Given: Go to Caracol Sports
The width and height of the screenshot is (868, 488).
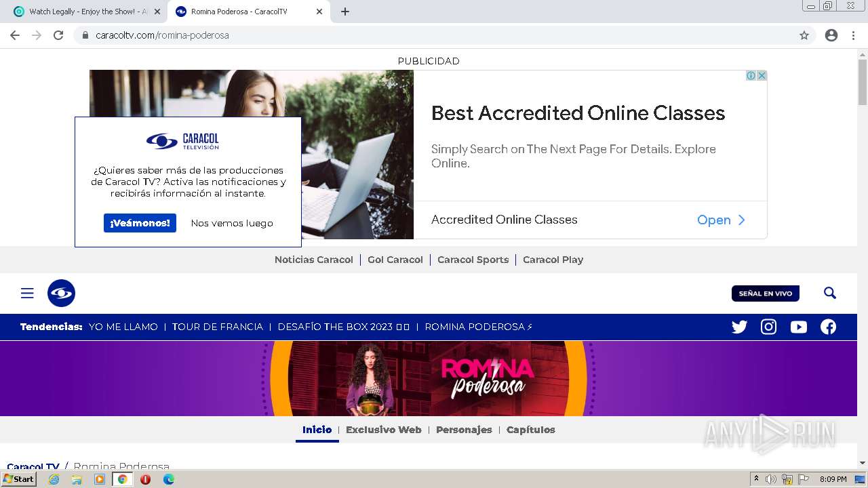Looking at the screenshot, I should 473,260.
